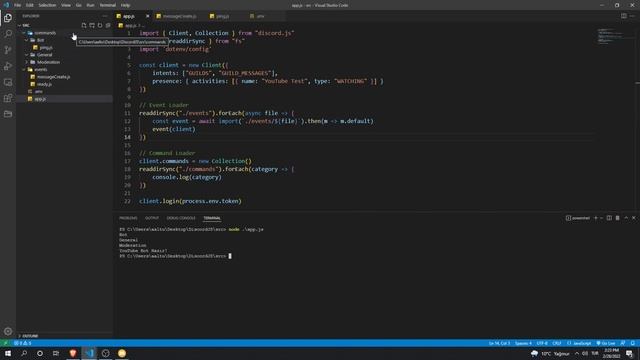Maximize the terminal panel with the up chevron

click(x=626, y=218)
